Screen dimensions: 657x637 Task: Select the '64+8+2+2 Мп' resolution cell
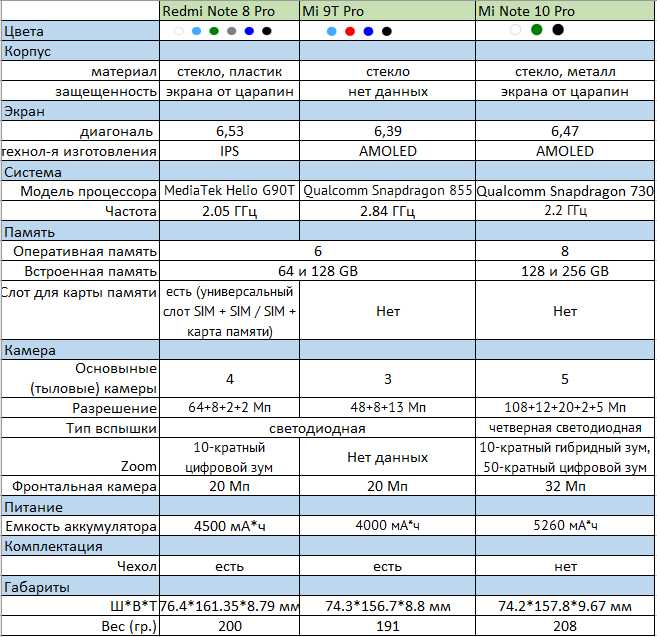click(230, 407)
